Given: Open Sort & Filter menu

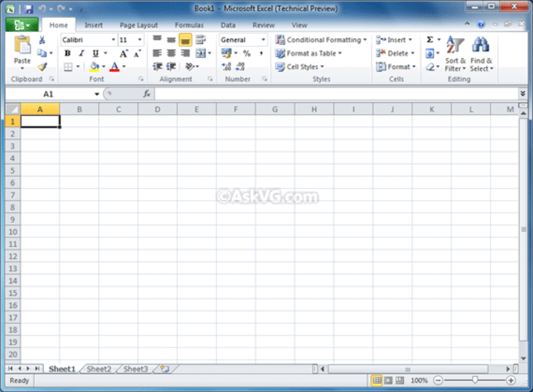Looking at the screenshot, I should coord(455,54).
